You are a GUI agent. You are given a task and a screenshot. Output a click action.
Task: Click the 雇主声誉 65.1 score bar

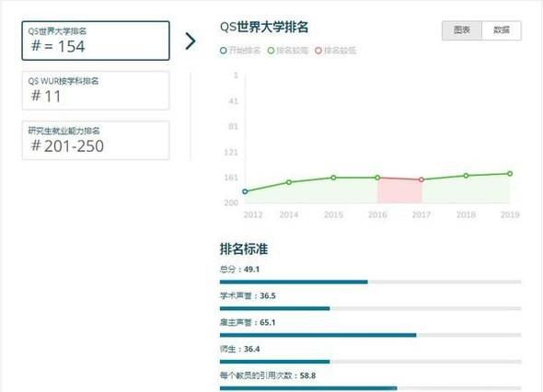(371, 335)
